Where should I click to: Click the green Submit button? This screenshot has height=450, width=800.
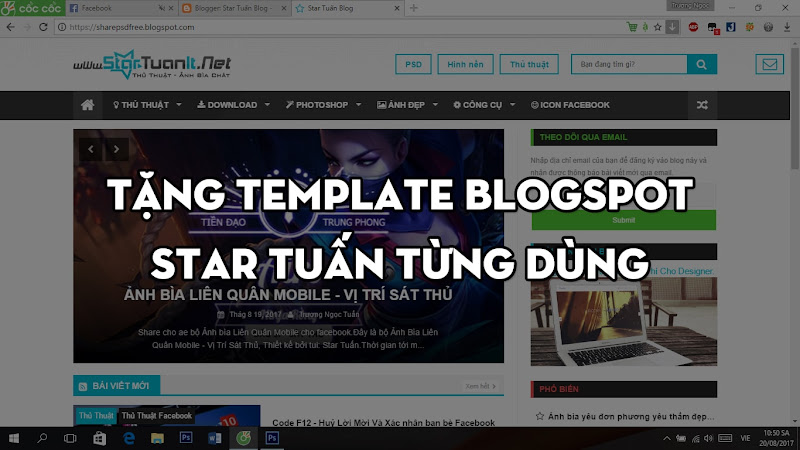click(623, 220)
